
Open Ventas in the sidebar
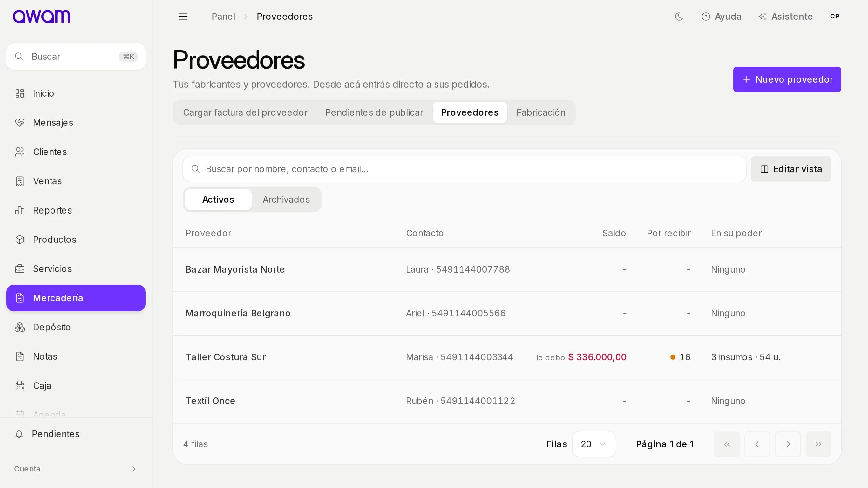click(x=76, y=181)
